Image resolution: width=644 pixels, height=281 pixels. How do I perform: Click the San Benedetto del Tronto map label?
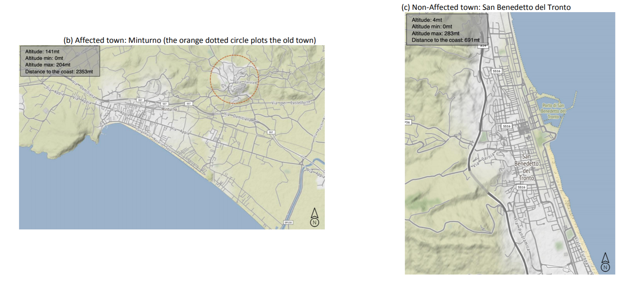tap(526, 167)
